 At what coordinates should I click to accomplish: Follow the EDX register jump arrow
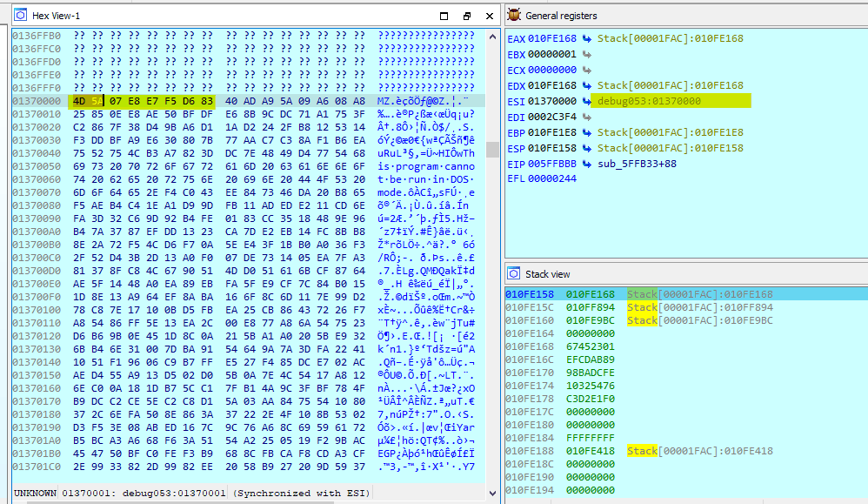(587, 85)
